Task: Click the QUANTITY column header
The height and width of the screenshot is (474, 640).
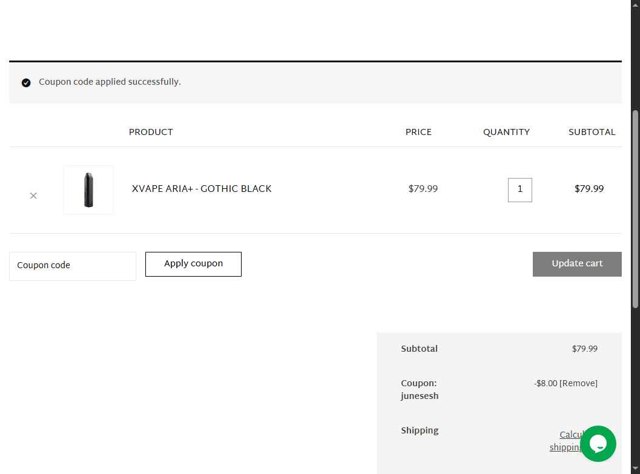Action: [x=506, y=132]
